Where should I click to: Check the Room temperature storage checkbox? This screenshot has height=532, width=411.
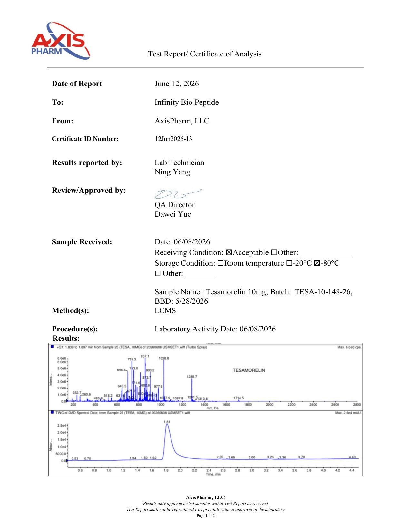coord(220,263)
